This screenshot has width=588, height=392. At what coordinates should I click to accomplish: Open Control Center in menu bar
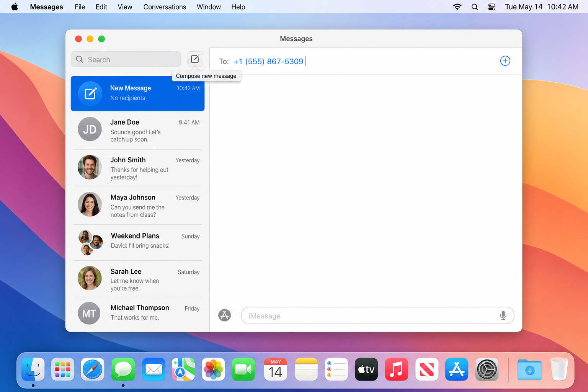coord(492,7)
